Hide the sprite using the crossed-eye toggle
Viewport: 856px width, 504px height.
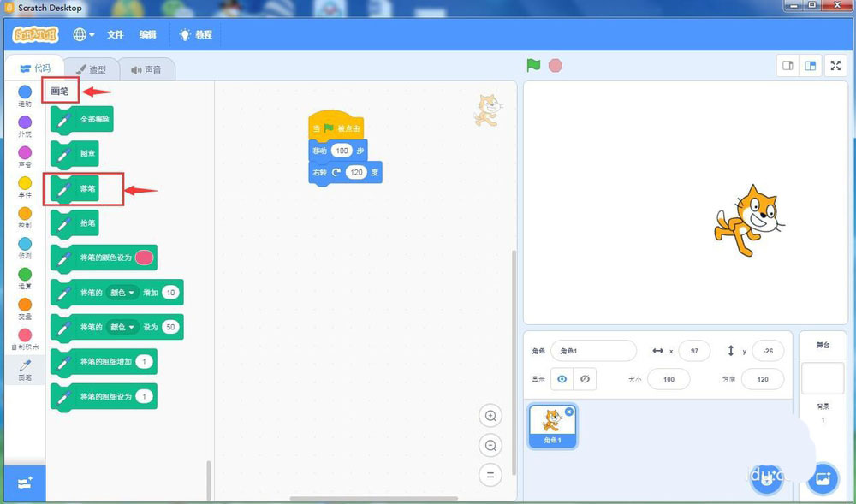[587, 379]
